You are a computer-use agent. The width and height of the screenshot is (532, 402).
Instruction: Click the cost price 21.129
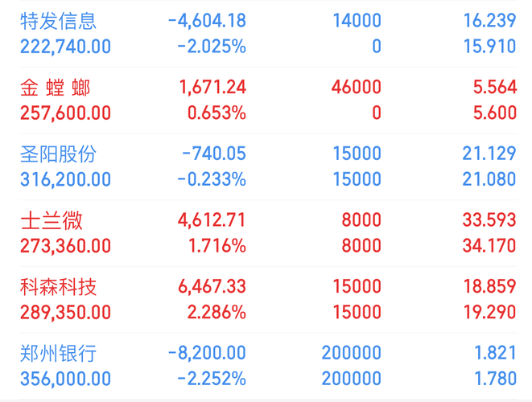(489, 154)
